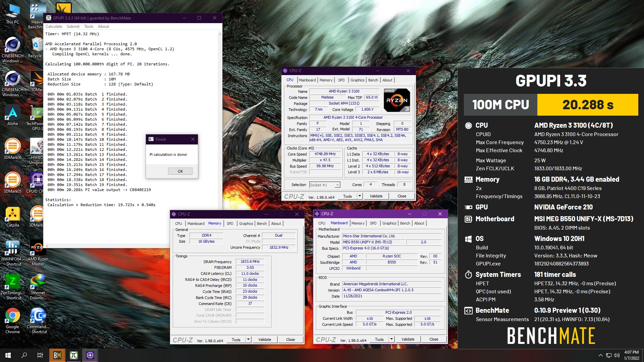Switch to Memory tab in top CPU-Z
This screenshot has width=644, height=362.
click(326, 80)
